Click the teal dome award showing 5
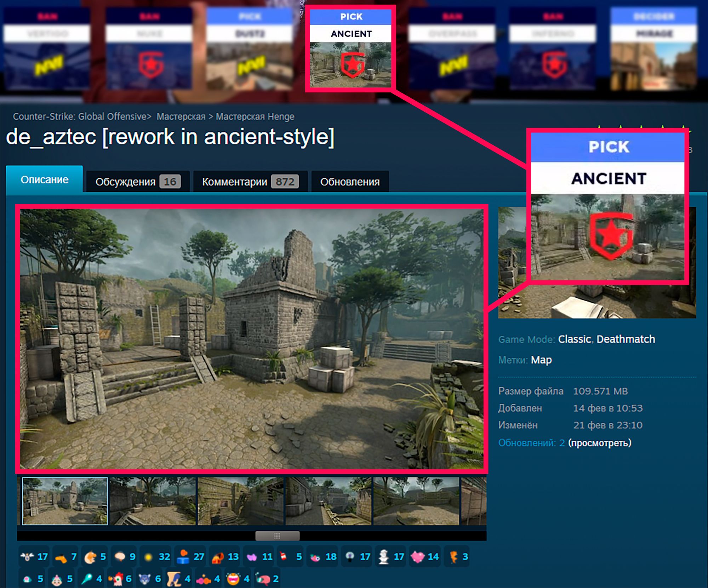The width and height of the screenshot is (708, 588). pos(33,579)
